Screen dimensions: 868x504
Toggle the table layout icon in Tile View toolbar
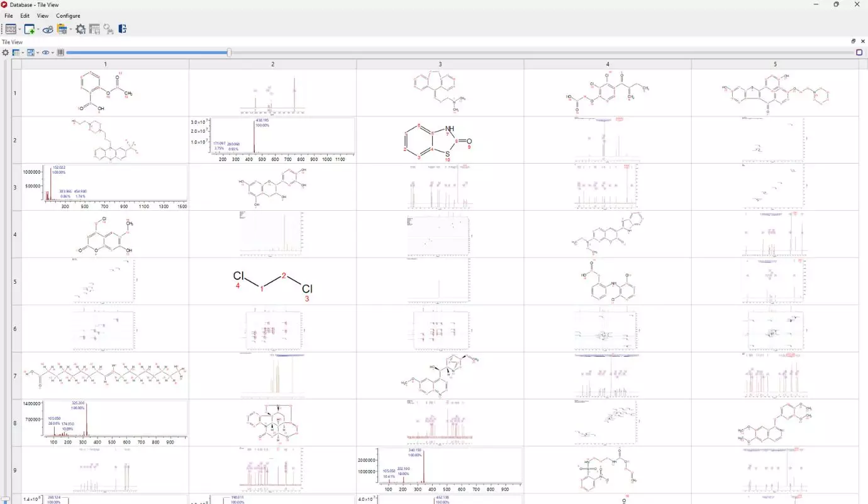(16, 53)
